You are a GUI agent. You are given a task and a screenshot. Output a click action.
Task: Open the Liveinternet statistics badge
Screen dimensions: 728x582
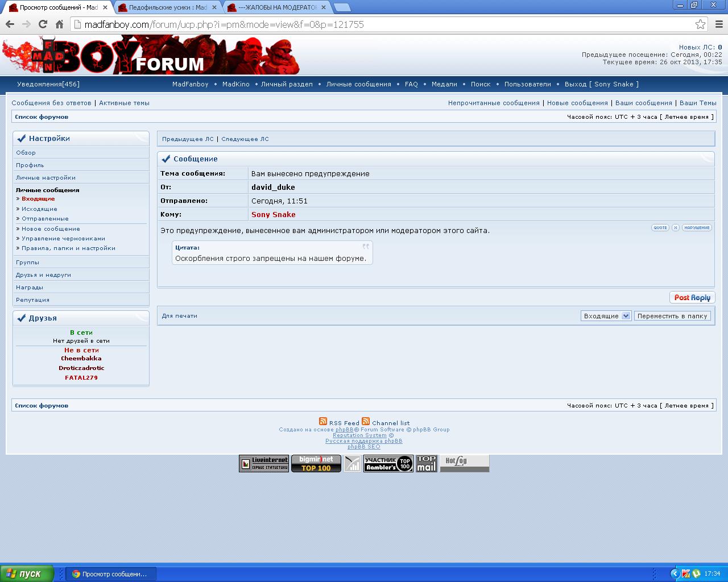[x=264, y=464]
